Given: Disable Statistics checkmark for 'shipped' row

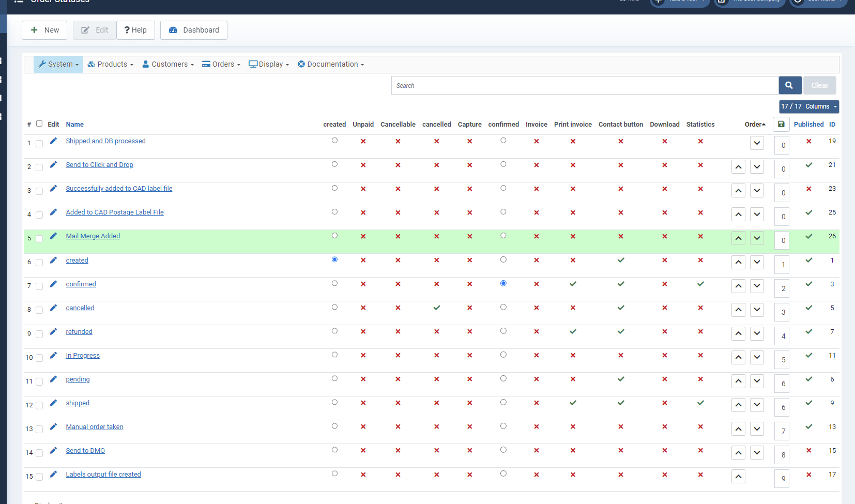Looking at the screenshot, I should tap(700, 403).
